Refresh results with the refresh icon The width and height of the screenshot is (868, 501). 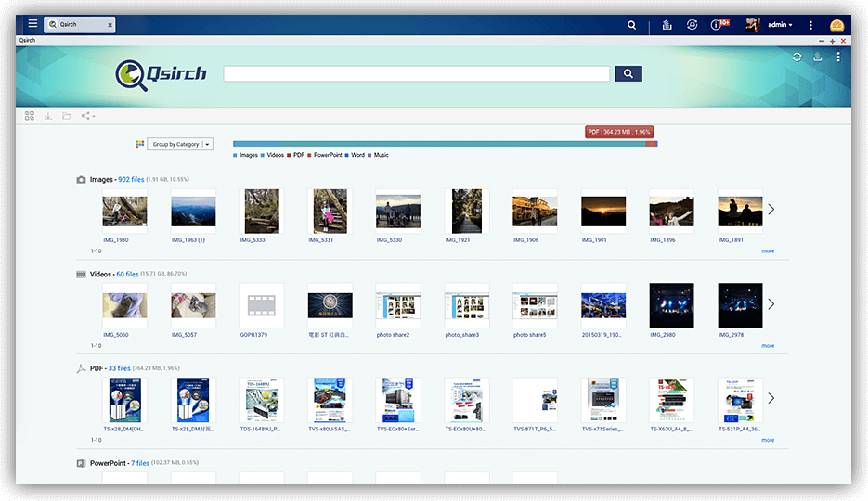(797, 57)
